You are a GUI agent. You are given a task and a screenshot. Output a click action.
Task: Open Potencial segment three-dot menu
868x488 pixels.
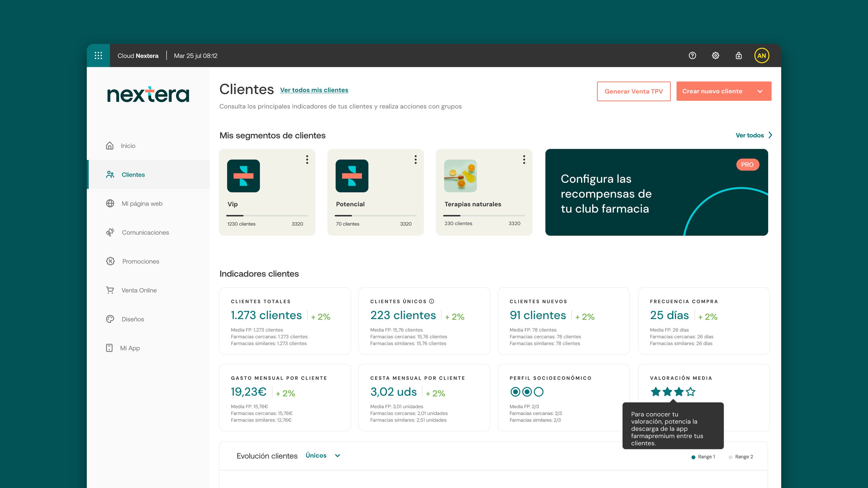coord(416,159)
